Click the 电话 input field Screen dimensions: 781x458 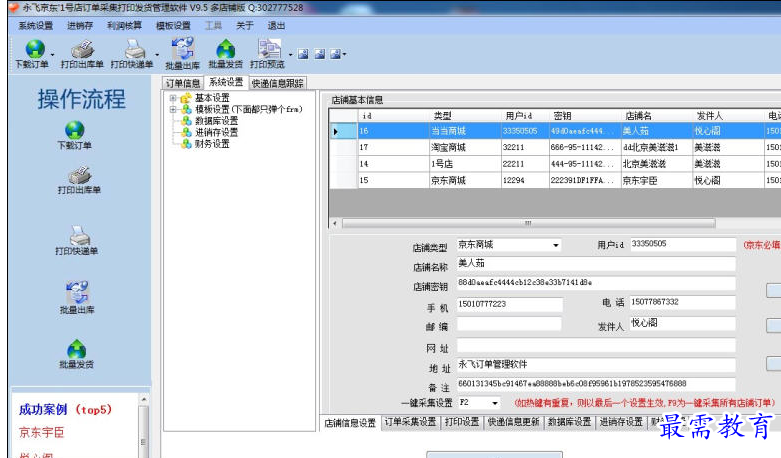pos(682,302)
